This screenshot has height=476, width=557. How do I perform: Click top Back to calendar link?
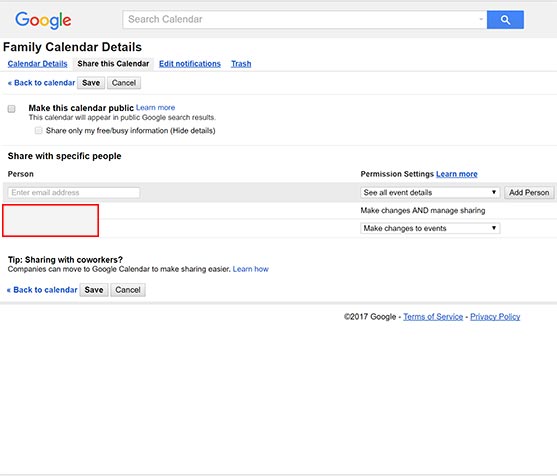coord(41,83)
